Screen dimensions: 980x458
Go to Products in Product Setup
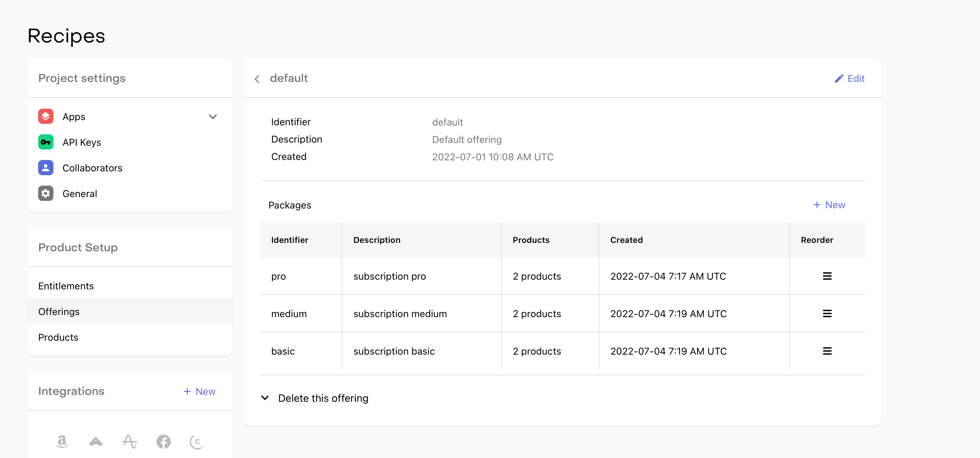tap(129, 337)
